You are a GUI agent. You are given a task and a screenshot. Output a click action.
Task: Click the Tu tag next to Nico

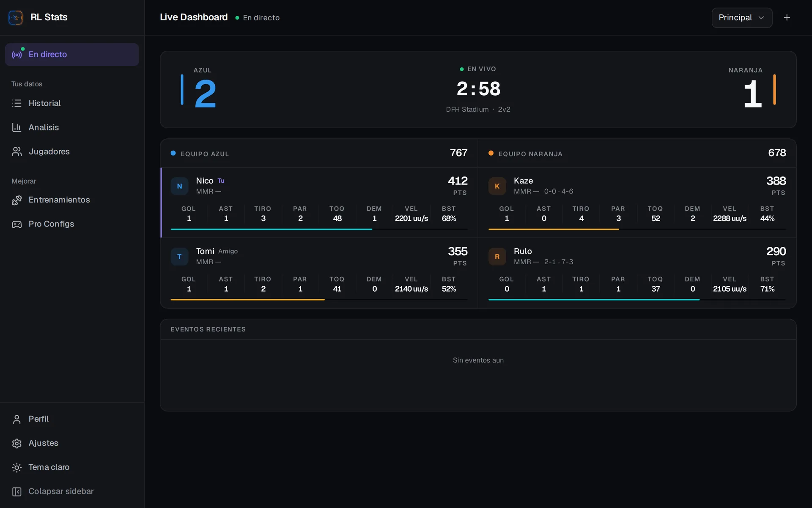point(221,181)
